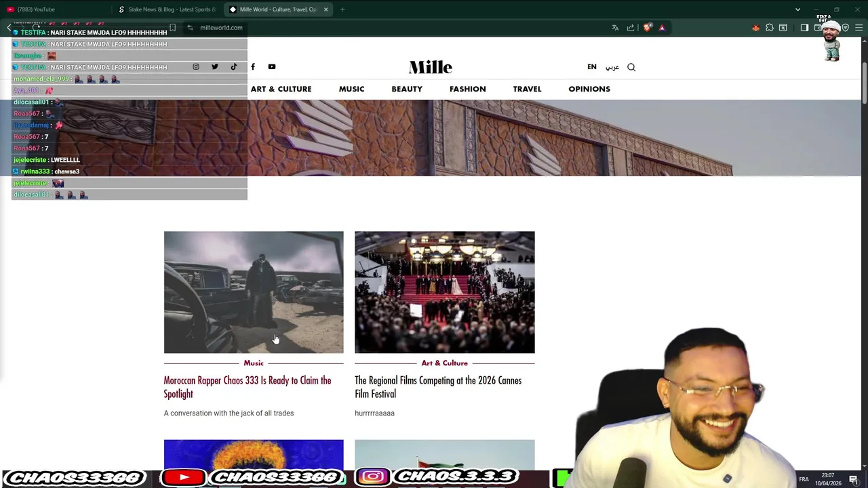868x488 pixels.
Task: Toggle the browser sidebar panel icon
Action: point(804,28)
